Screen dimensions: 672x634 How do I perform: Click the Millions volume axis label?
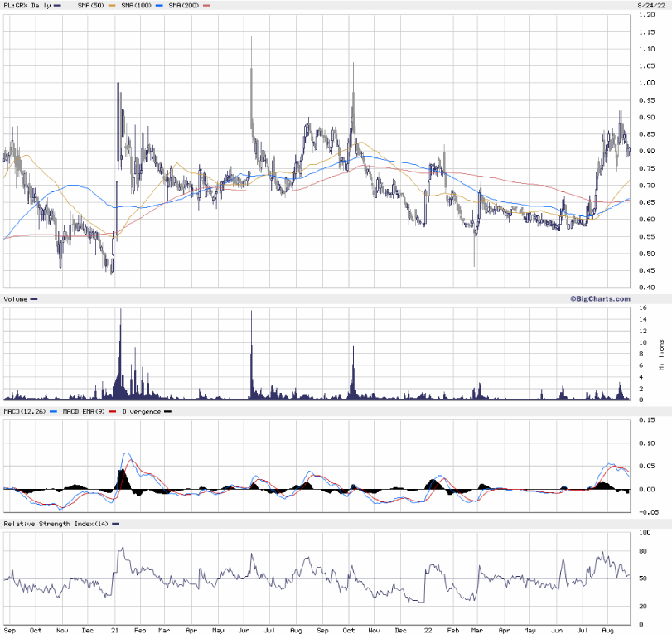(662, 356)
